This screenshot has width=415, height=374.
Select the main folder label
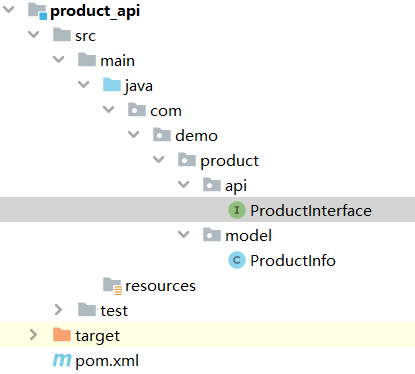[x=117, y=61]
